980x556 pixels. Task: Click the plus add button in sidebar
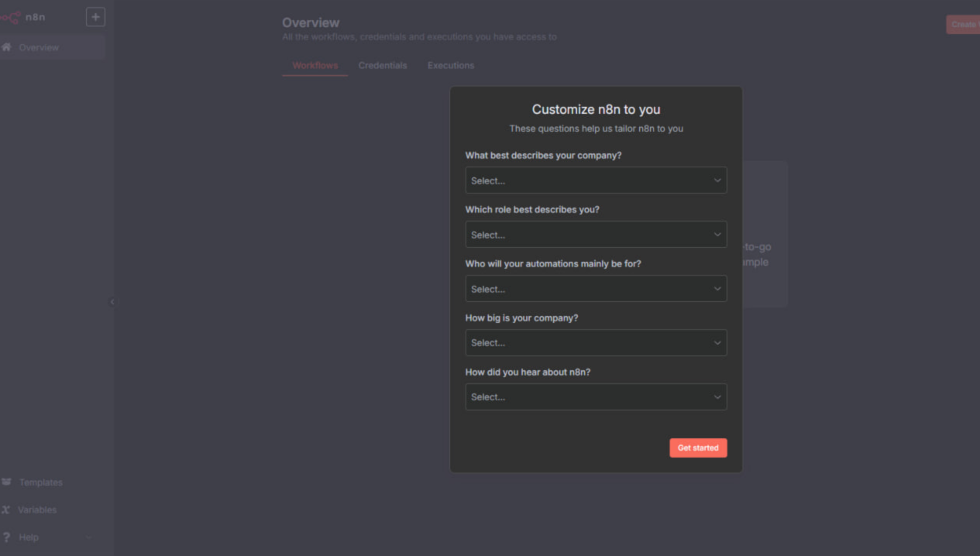click(x=95, y=17)
